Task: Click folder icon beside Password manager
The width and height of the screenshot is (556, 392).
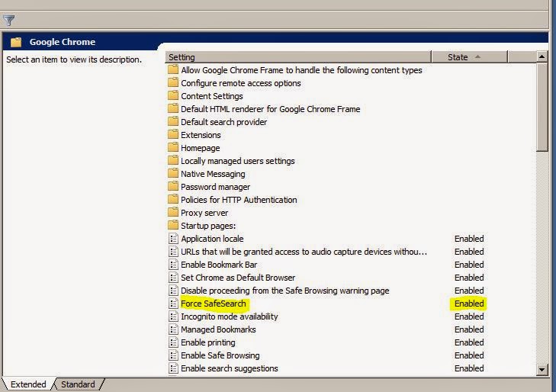Action: 173,186
